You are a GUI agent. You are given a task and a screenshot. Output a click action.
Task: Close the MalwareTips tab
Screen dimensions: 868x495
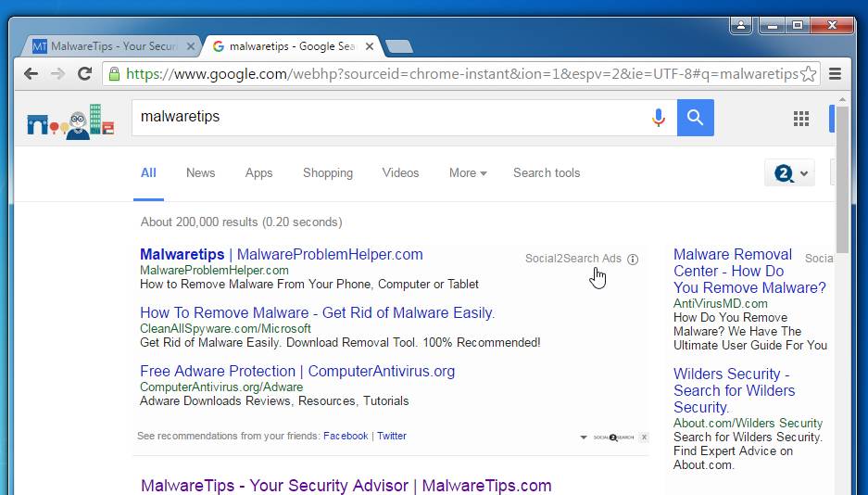click(191, 46)
